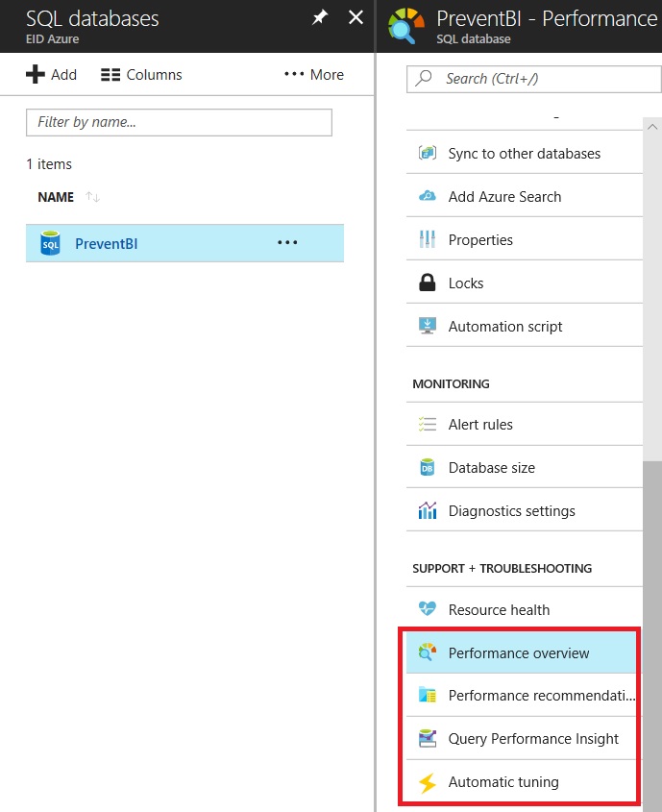Click the Performance overview gauge icon
The width and height of the screenshot is (662, 812).
point(427,652)
